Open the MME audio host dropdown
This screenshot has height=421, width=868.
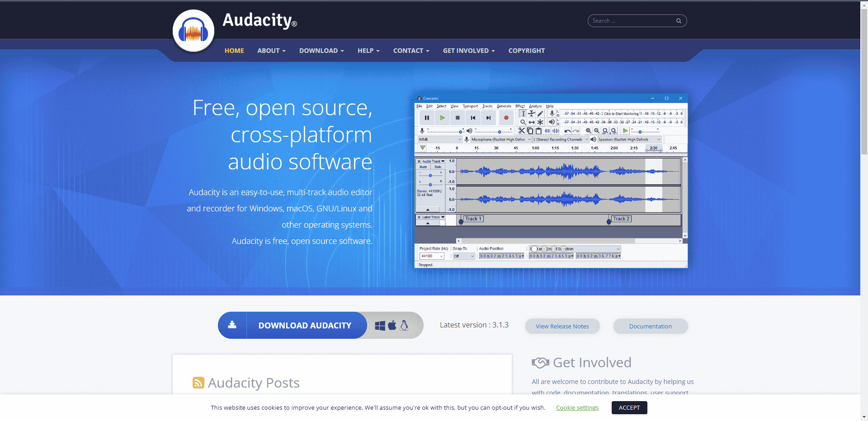tap(441, 139)
